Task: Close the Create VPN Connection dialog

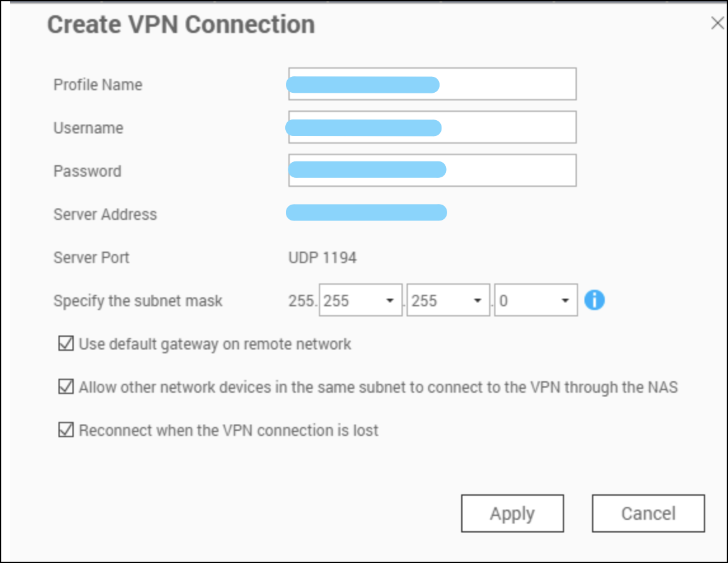Action: pyautogui.click(x=717, y=24)
